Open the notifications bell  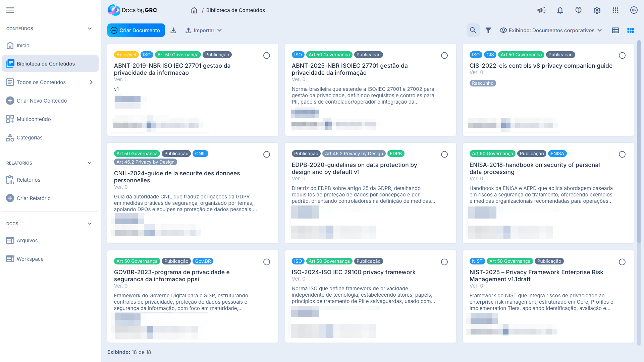[560, 10]
